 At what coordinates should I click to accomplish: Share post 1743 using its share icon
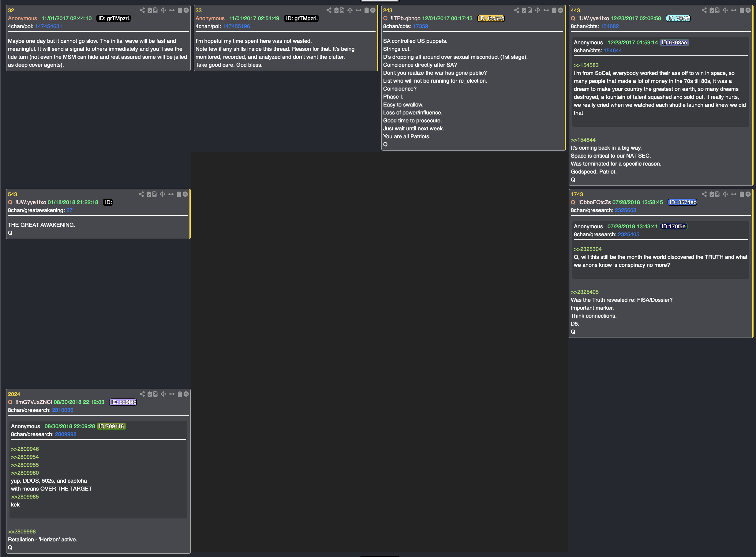(704, 194)
